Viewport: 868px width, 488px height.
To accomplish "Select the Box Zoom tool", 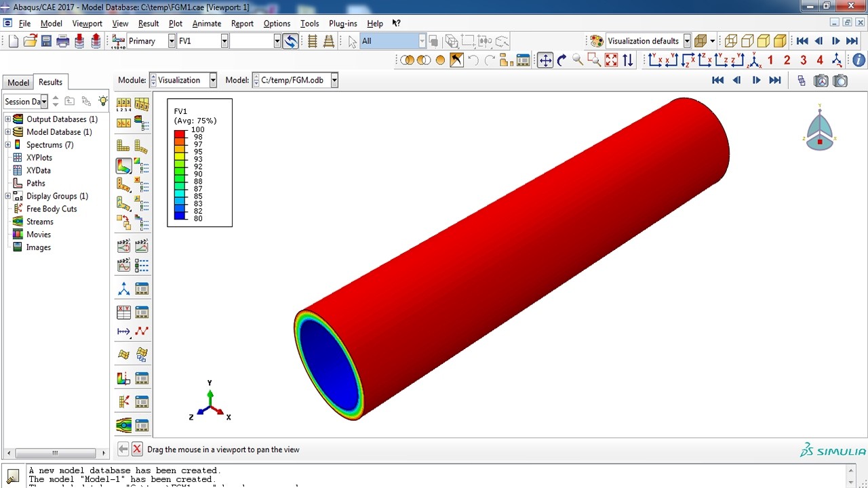I will [595, 60].
